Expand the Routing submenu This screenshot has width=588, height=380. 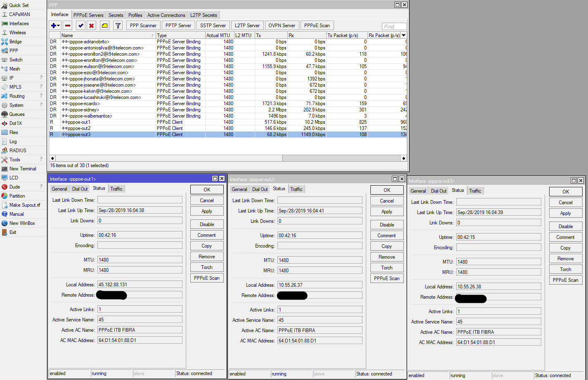pyautogui.click(x=17, y=96)
